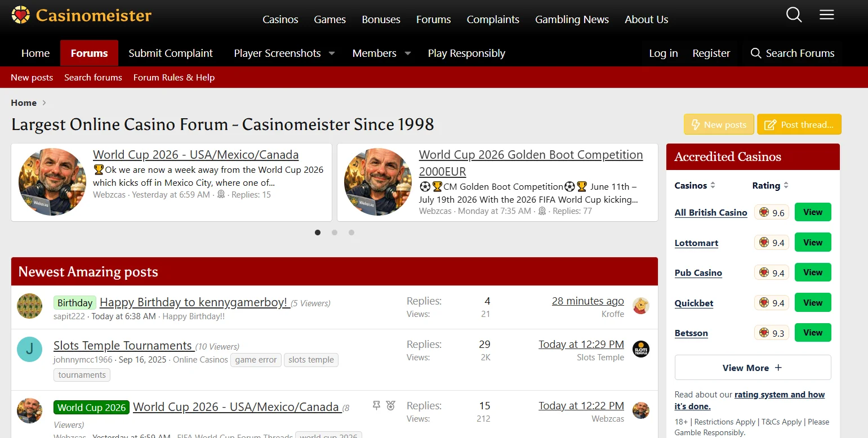Viewport: 868px width, 438px height.
Task: Open Members tab
Action: pyautogui.click(x=374, y=53)
